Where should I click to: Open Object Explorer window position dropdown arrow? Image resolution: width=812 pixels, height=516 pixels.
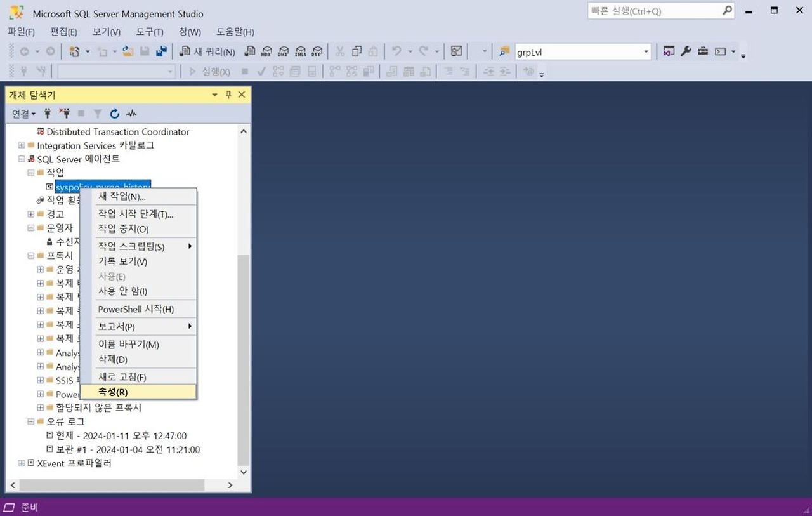pos(215,95)
